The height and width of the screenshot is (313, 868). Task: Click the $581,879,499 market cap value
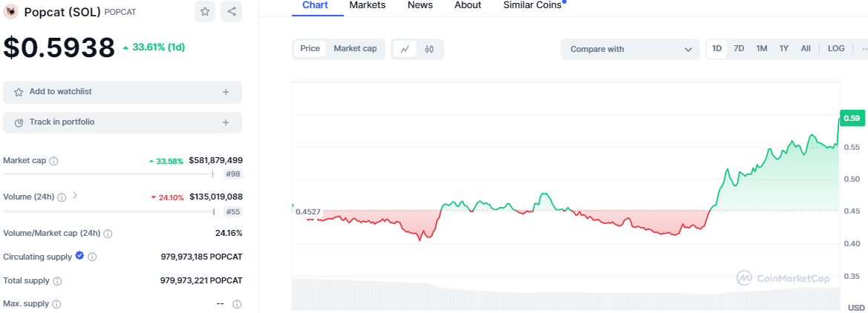coord(215,160)
